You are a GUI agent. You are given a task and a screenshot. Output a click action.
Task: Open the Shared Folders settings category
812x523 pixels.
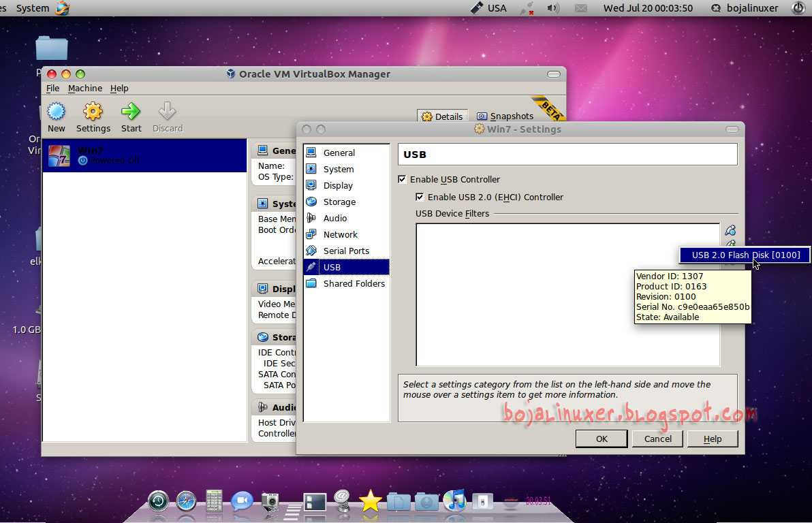pyautogui.click(x=346, y=284)
